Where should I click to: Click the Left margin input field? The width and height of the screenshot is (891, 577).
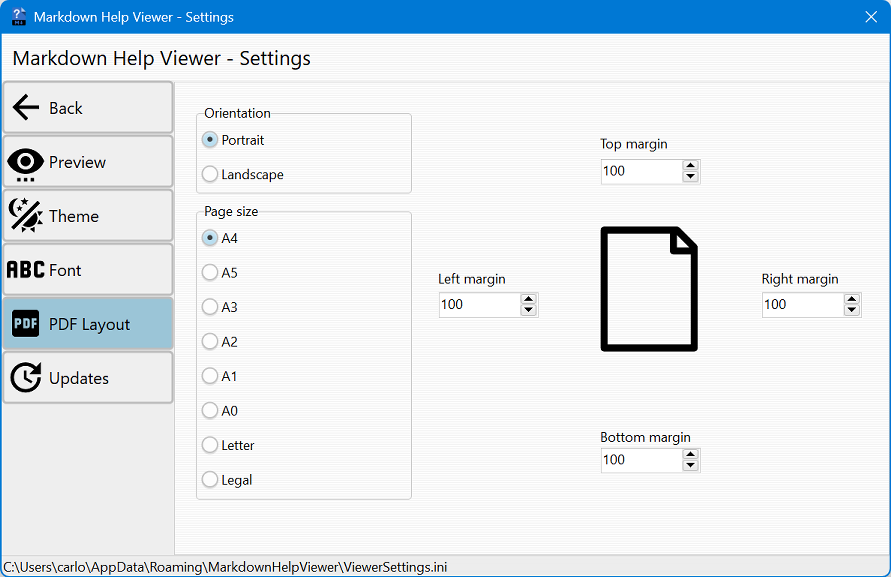coord(480,305)
